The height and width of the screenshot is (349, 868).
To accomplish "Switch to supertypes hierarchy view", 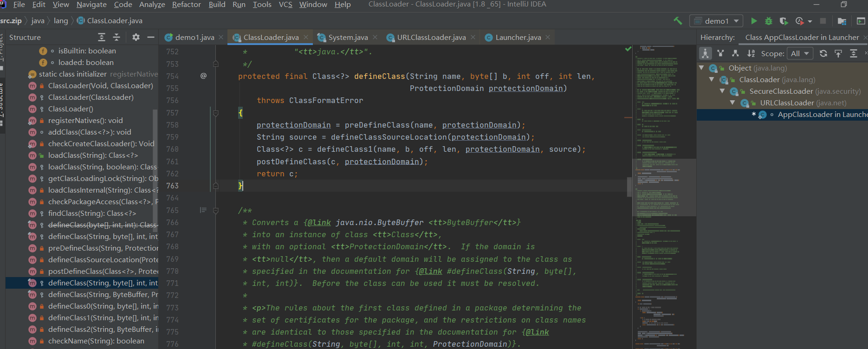I will (720, 53).
